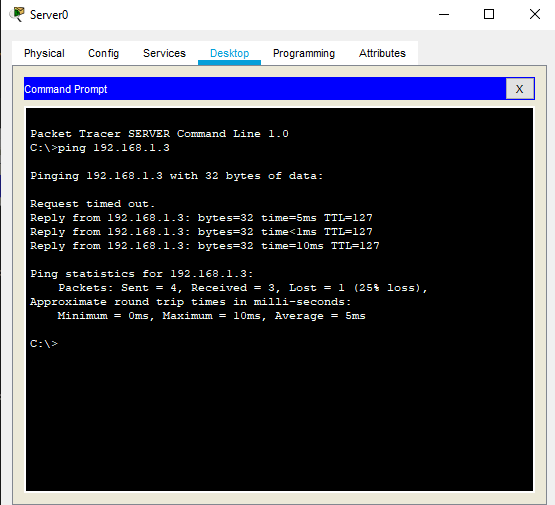Open the Physical tab
Viewport: 555px width, 505px height.
[44, 53]
